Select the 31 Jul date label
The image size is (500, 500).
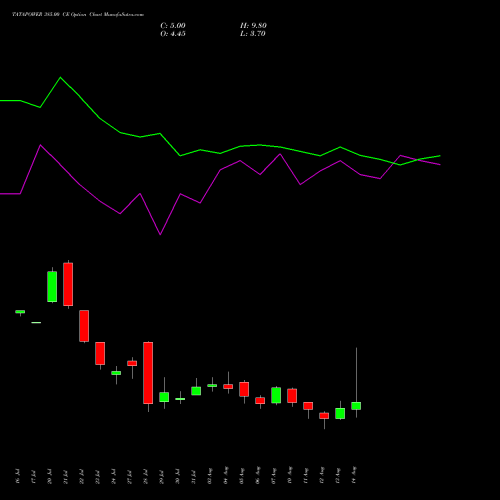(x=194, y=476)
